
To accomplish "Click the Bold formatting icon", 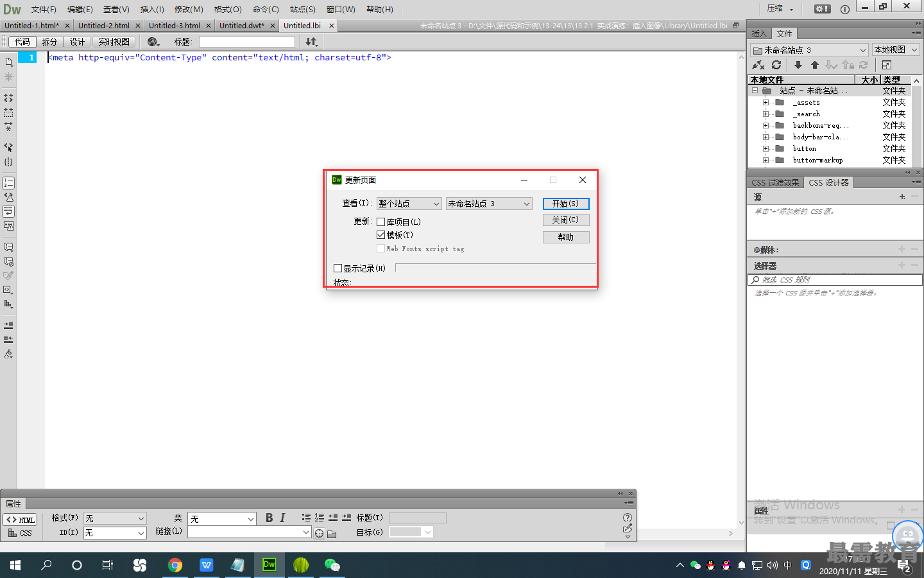I will pyautogui.click(x=269, y=518).
